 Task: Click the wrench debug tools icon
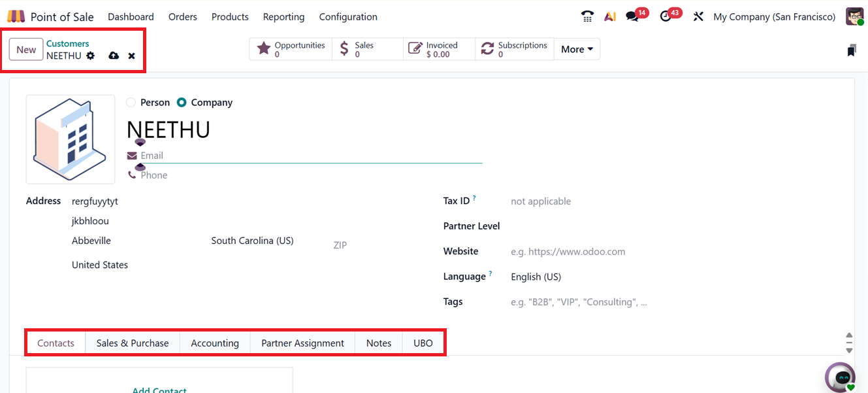pyautogui.click(x=698, y=16)
